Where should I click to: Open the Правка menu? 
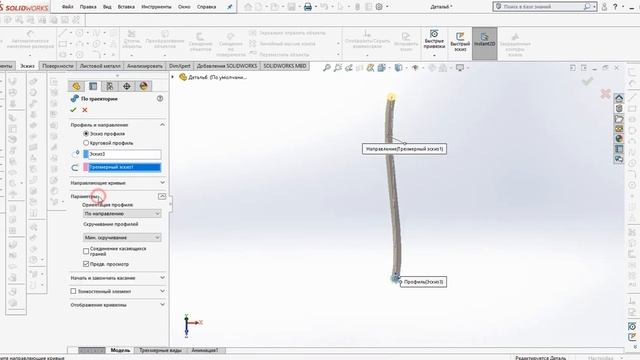tap(88, 7)
